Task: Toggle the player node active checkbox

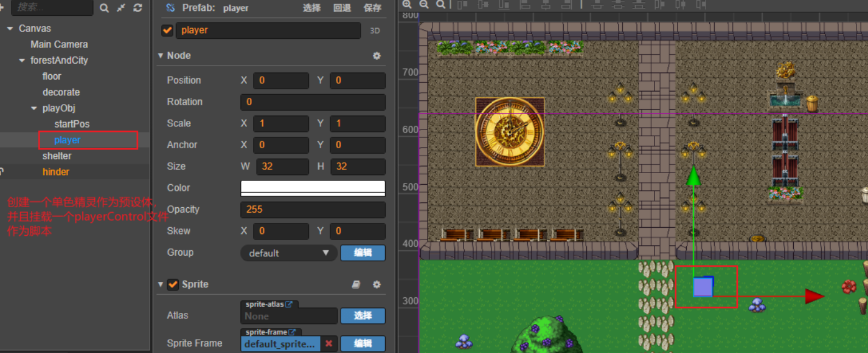Action: click(167, 30)
